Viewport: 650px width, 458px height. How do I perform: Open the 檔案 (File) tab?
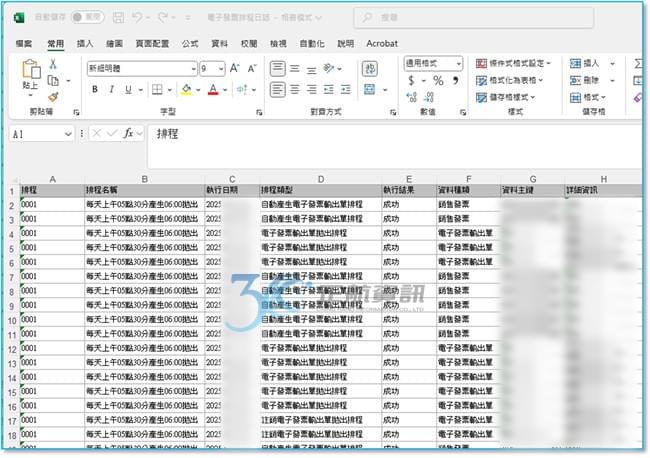click(24, 44)
